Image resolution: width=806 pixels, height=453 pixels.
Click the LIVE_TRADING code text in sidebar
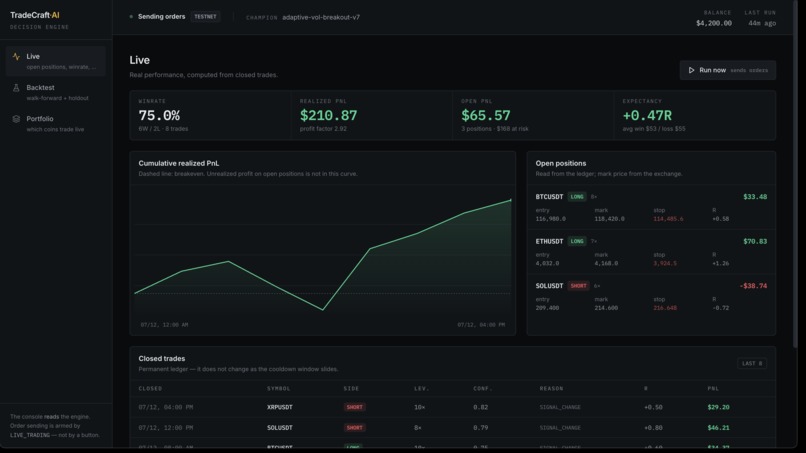(30, 435)
